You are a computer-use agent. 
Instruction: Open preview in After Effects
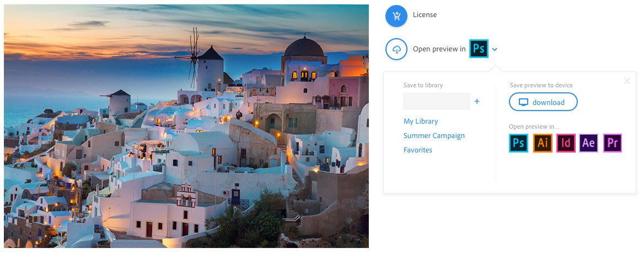click(x=589, y=143)
